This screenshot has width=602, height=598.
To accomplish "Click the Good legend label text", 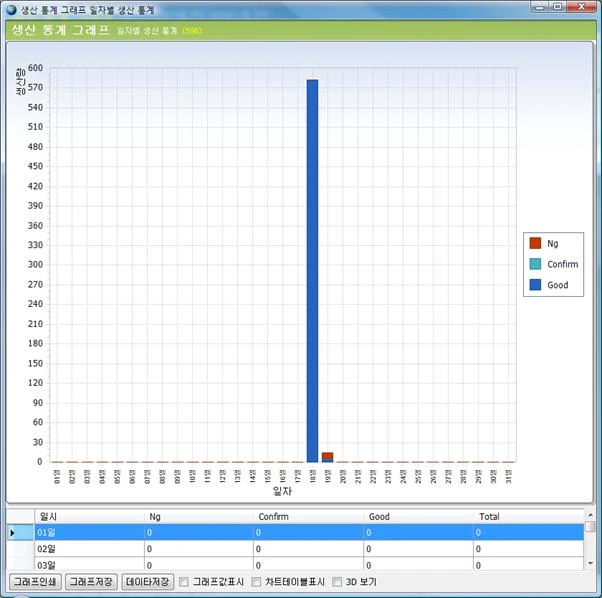I will (557, 285).
